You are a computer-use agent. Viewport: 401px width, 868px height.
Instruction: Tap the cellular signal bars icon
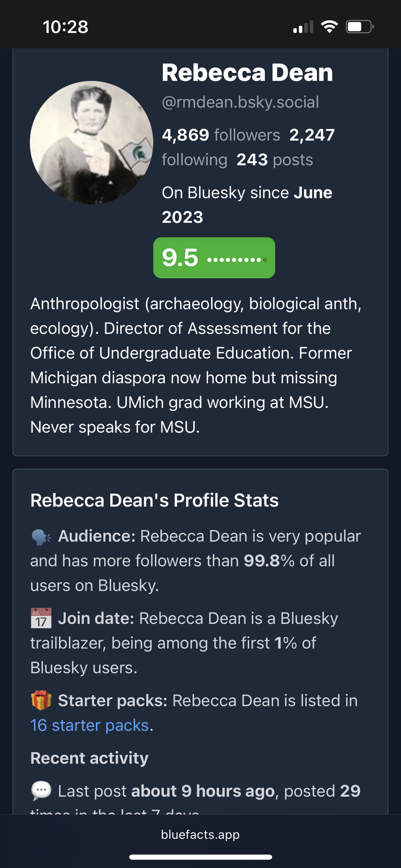[303, 27]
